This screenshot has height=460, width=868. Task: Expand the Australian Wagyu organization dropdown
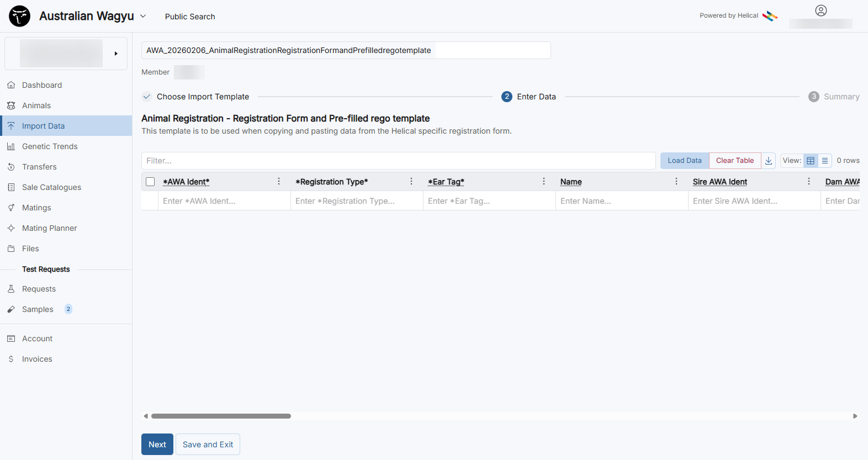point(143,16)
